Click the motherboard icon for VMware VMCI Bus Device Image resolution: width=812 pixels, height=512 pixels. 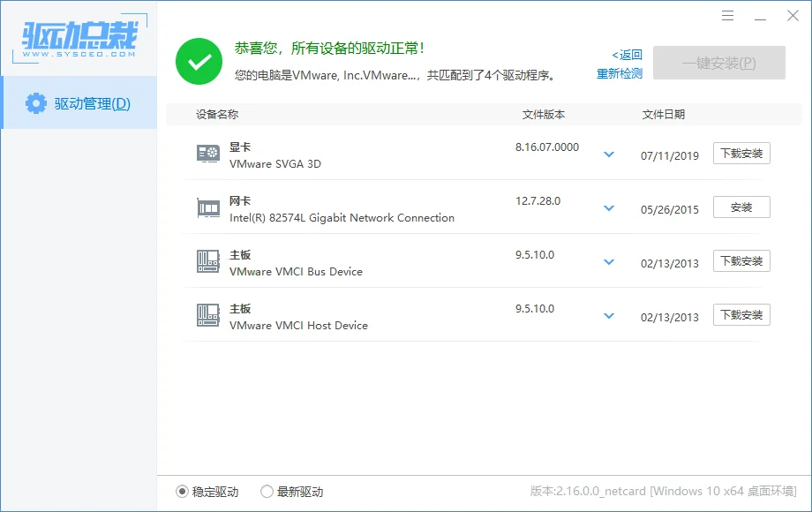click(208, 260)
